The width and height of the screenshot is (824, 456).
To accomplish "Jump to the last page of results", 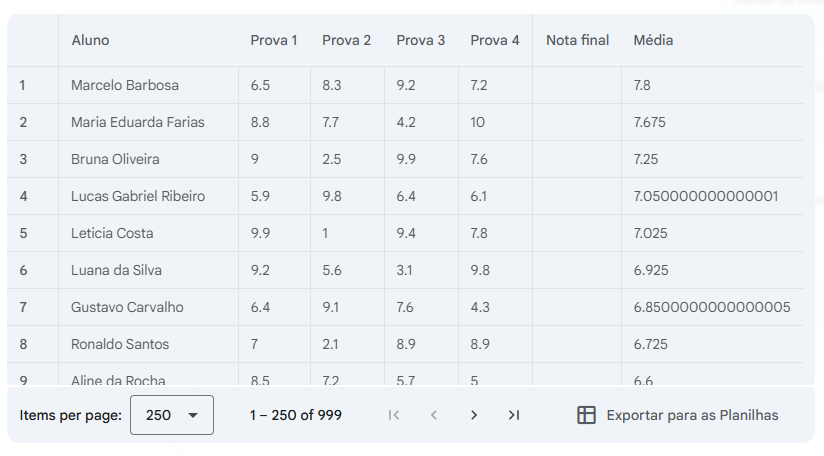I will (514, 415).
